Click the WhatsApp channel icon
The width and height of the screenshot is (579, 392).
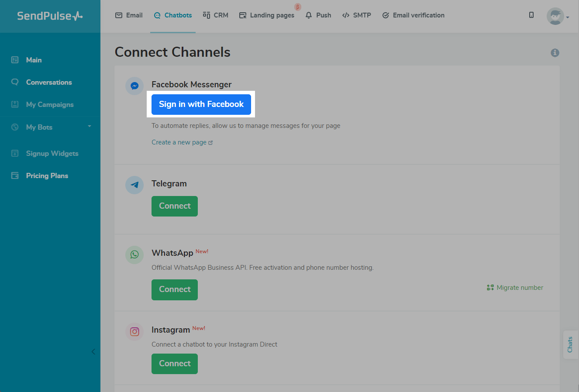point(134,254)
